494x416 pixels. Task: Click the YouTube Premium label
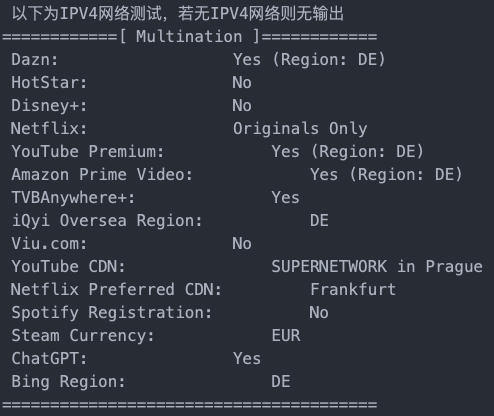point(88,152)
